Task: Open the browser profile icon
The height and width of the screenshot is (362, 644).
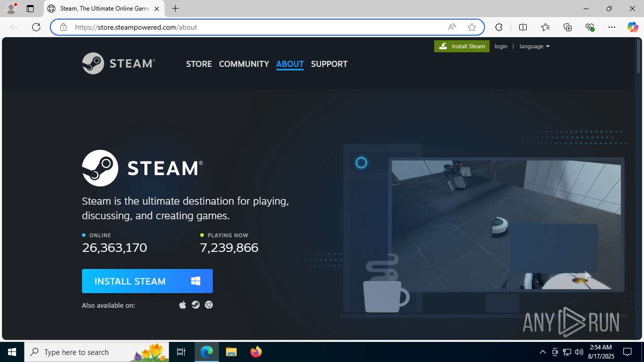Action: click(11, 9)
